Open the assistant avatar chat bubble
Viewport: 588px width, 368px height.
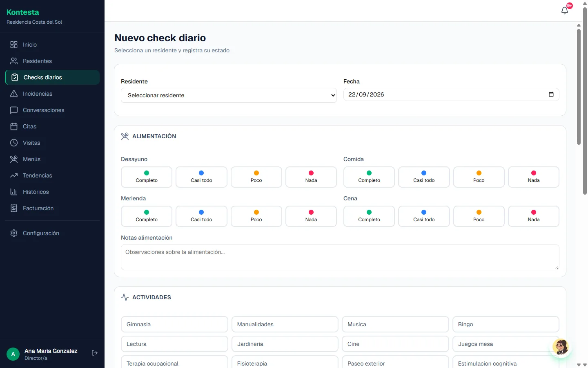tap(561, 347)
